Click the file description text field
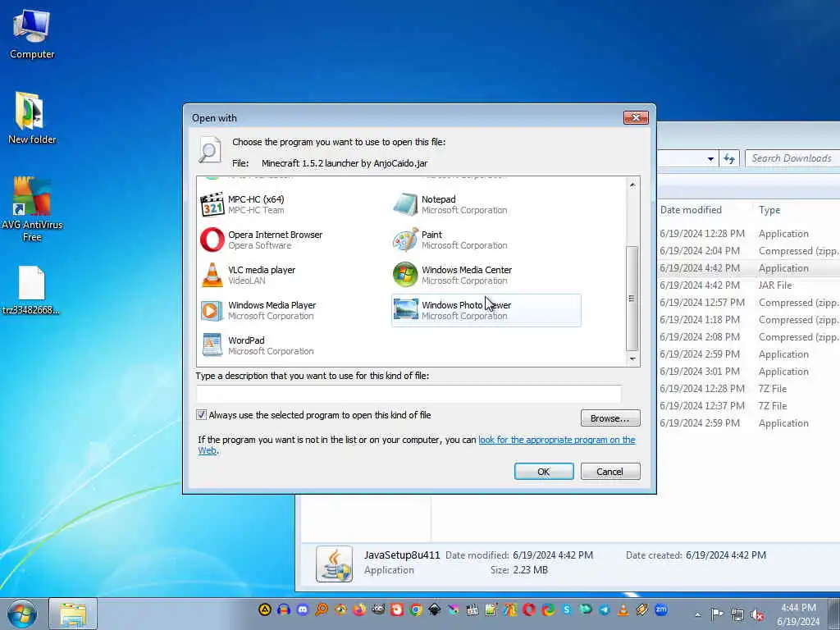840x630 pixels. pos(409,394)
